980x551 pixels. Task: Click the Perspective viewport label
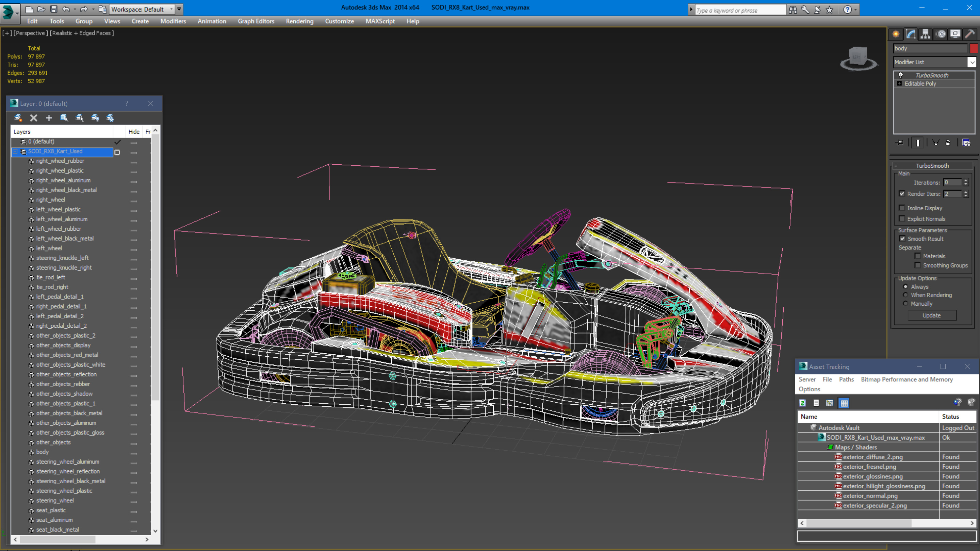(x=31, y=33)
